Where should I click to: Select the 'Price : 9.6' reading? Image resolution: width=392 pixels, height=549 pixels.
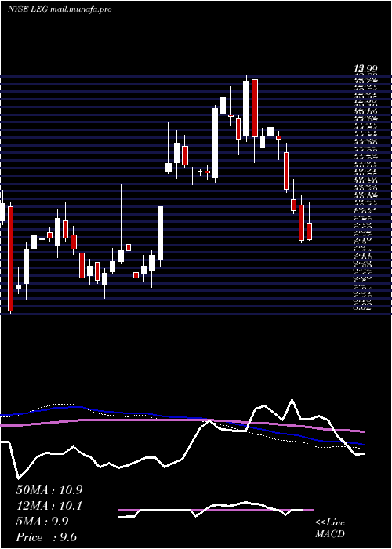46,537
